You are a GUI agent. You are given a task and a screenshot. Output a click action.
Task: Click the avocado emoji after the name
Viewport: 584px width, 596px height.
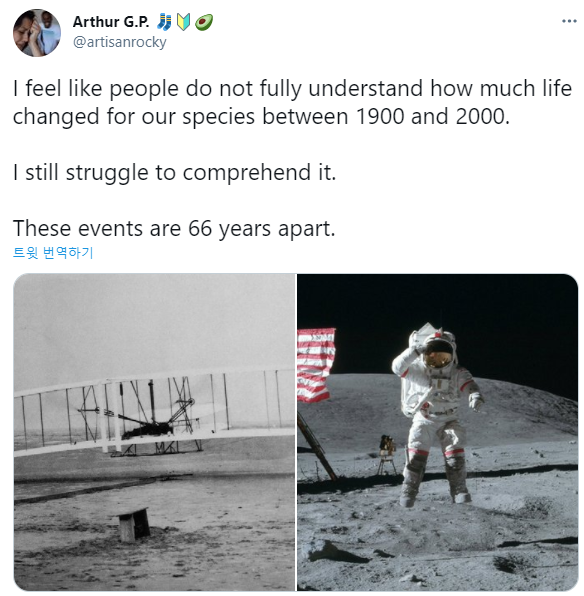(204, 22)
